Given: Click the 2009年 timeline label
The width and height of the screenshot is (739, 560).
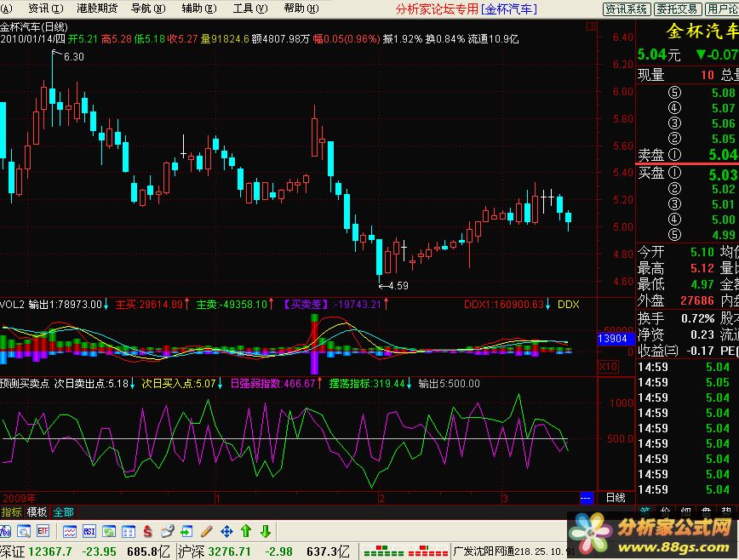Looking at the screenshot, I should (20, 499).
